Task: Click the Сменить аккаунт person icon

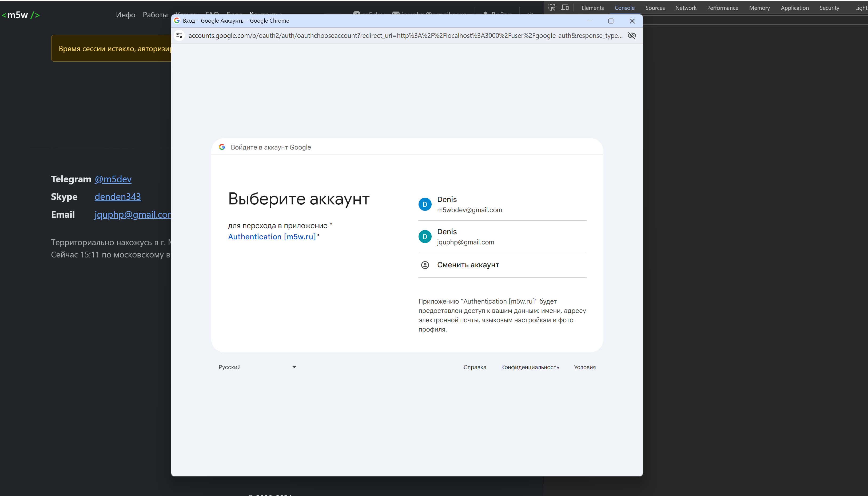Action: (425, 265)
